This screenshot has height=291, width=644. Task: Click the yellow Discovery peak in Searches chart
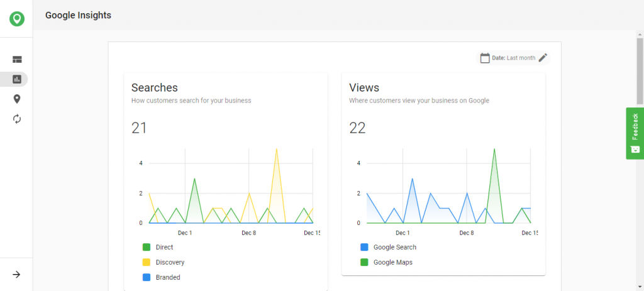277,149
